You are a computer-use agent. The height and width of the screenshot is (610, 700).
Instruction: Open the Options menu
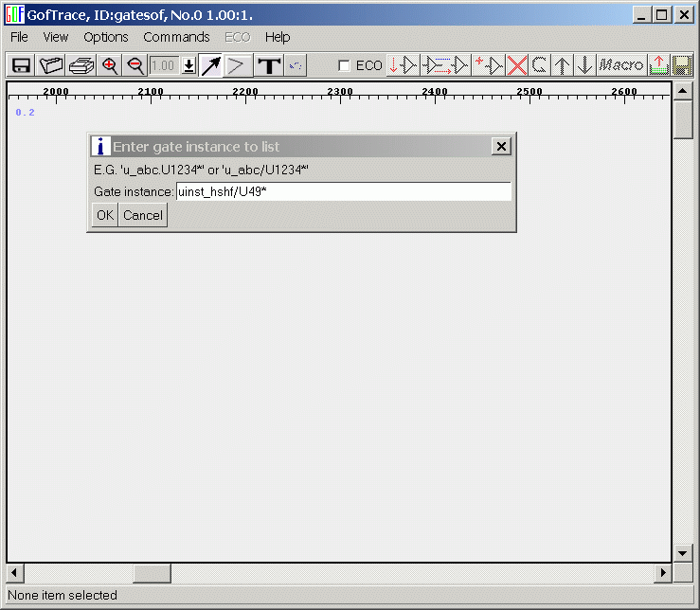pos(105,37)
